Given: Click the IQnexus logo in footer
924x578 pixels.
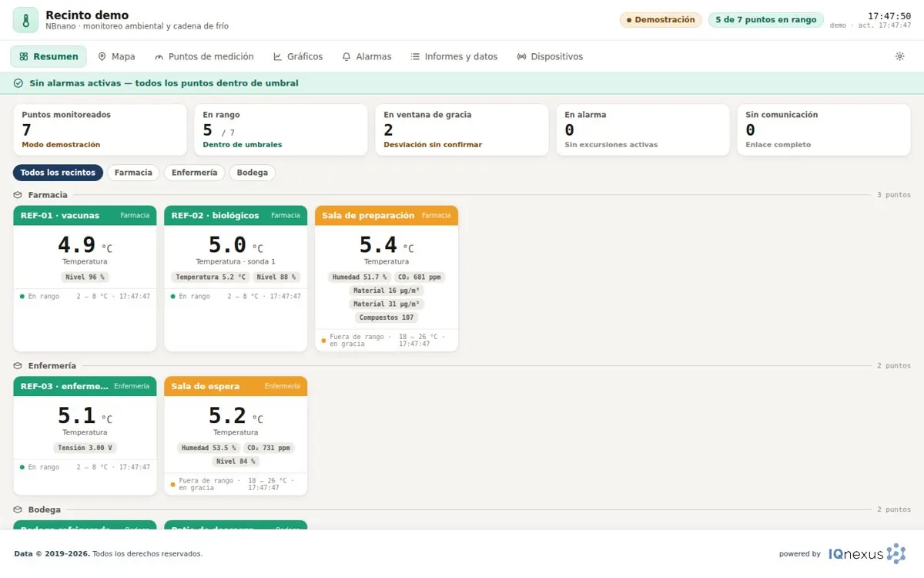Looking at the screenshot, I should coord(867,553).
